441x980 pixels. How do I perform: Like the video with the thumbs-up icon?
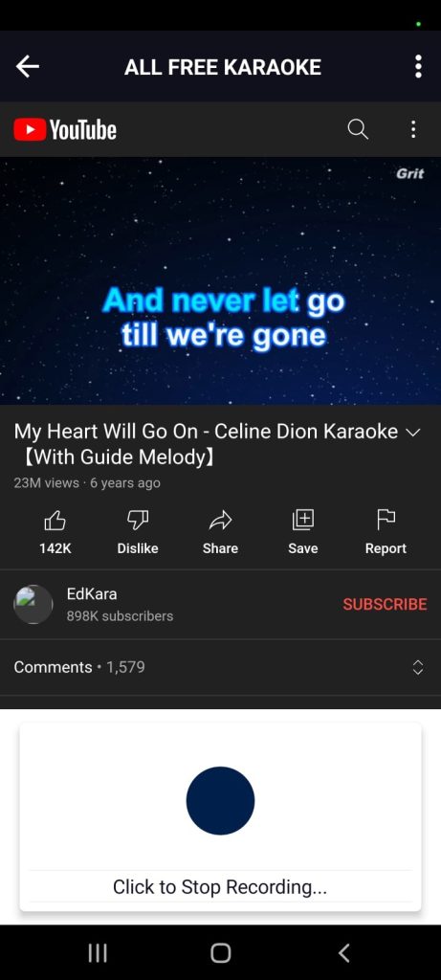[55, 520]
